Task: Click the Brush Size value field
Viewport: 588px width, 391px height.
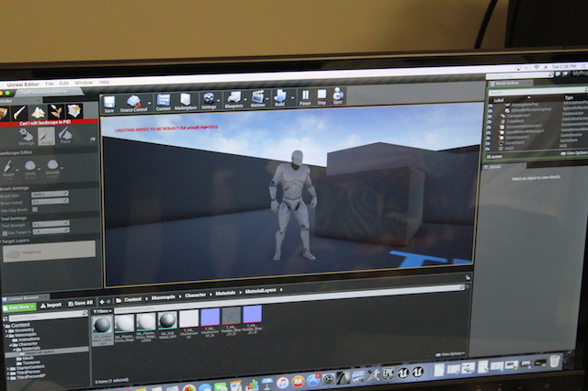Action: [50, 194]
